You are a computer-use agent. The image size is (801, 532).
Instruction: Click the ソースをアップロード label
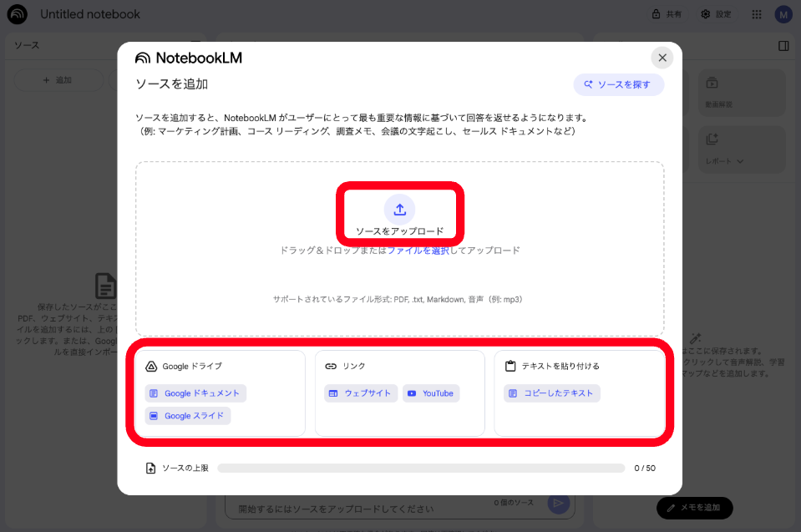[x=399, y=231]
